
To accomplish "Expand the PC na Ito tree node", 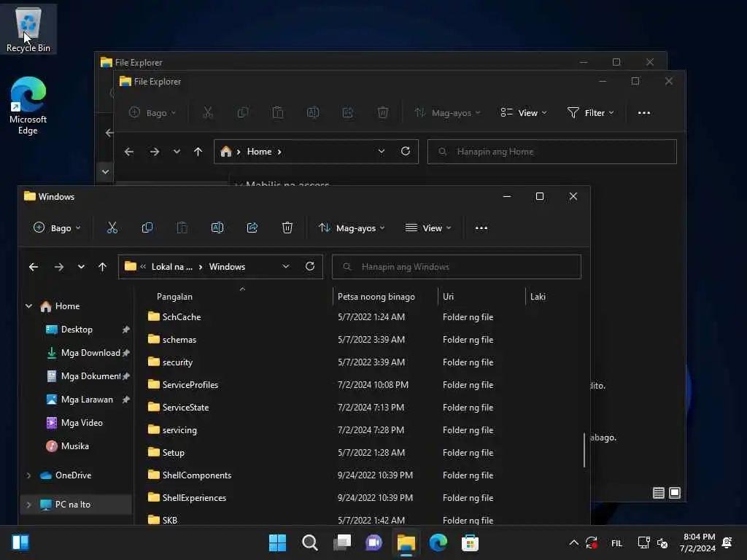I will coord(28,505).
